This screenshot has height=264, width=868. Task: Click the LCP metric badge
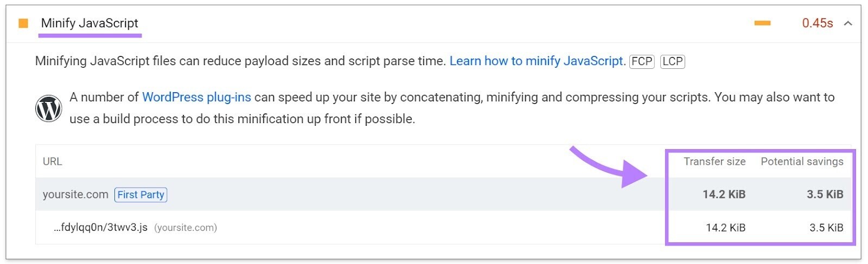coord(673,61)
